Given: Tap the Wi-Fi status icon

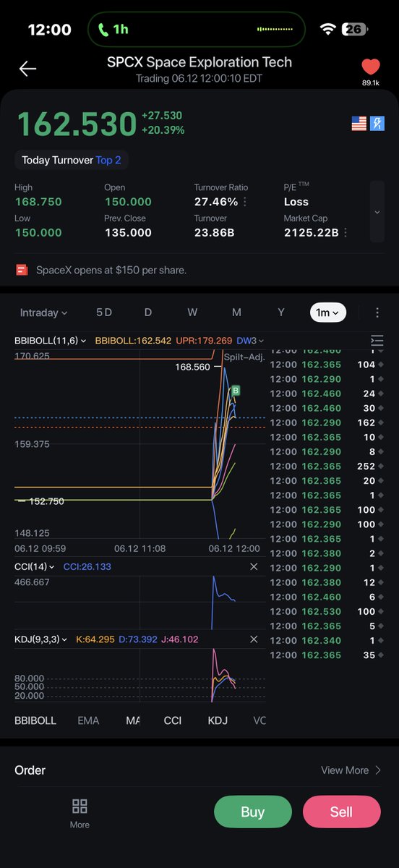Looking at the screenshot, I should (329, 30).
